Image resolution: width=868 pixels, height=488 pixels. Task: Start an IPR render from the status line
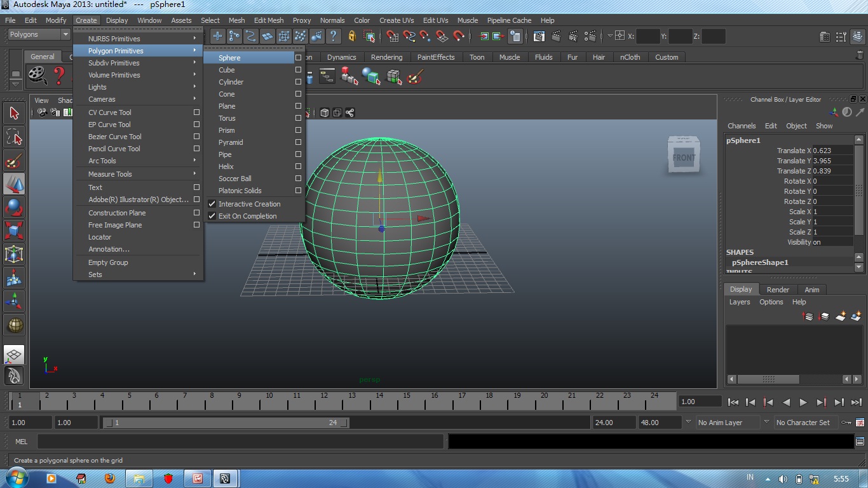pos(573,36)
